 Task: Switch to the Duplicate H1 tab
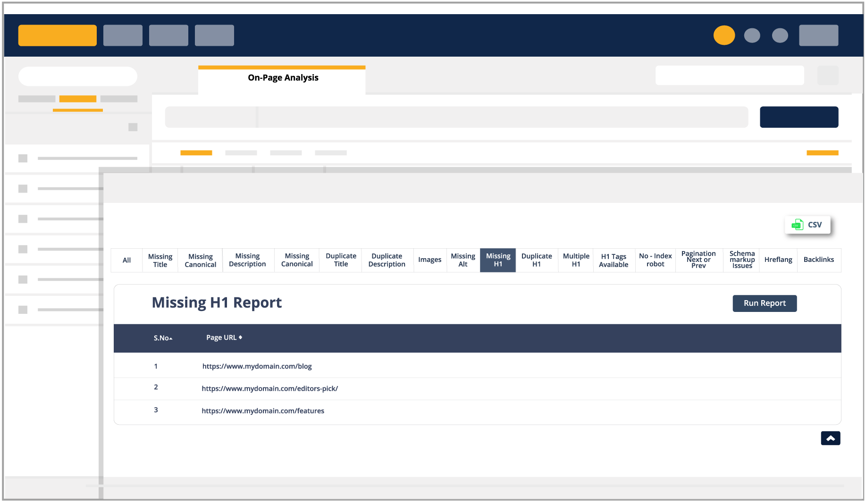pos(536,260)
